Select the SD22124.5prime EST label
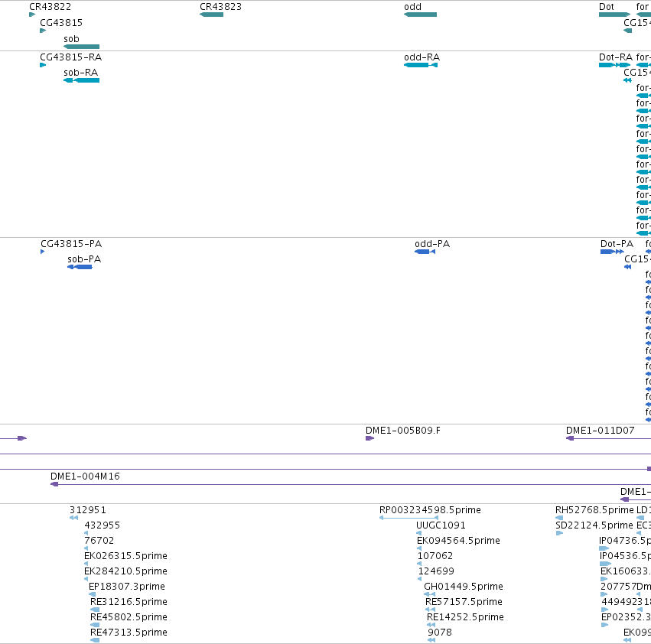The image size is (651, 644). click(594, 525)
